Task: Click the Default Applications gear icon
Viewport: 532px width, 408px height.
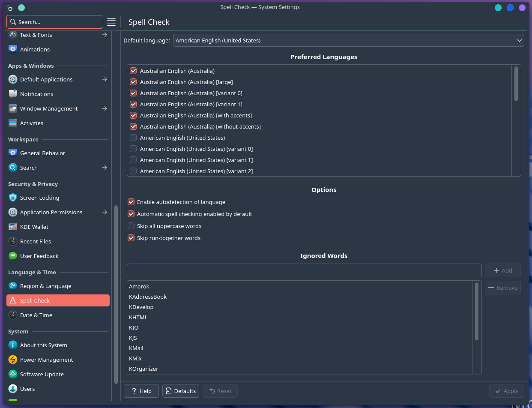Action: (13, 79)
